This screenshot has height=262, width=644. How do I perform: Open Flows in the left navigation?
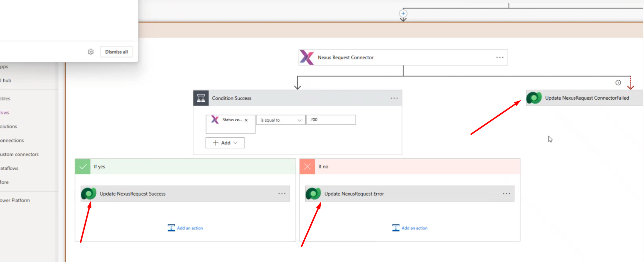click(x=4, y=112)
